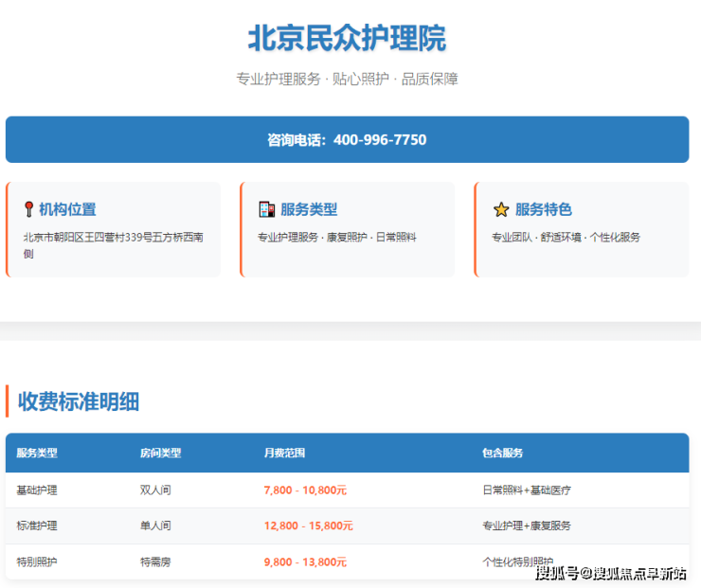Click the 房间类型 table column header

tap(160, 453)
